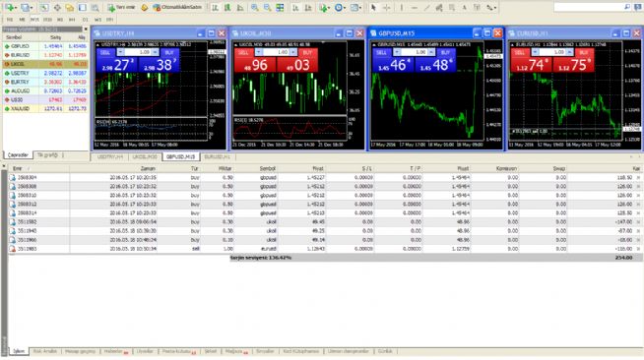Activate the crosshair tool
644x360 pixels.
386,8
